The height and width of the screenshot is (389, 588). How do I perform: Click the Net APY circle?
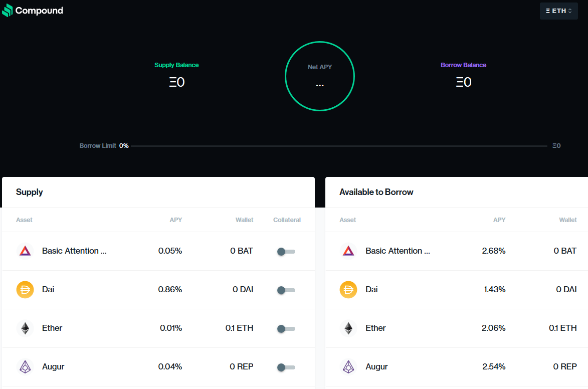(320, 76)
